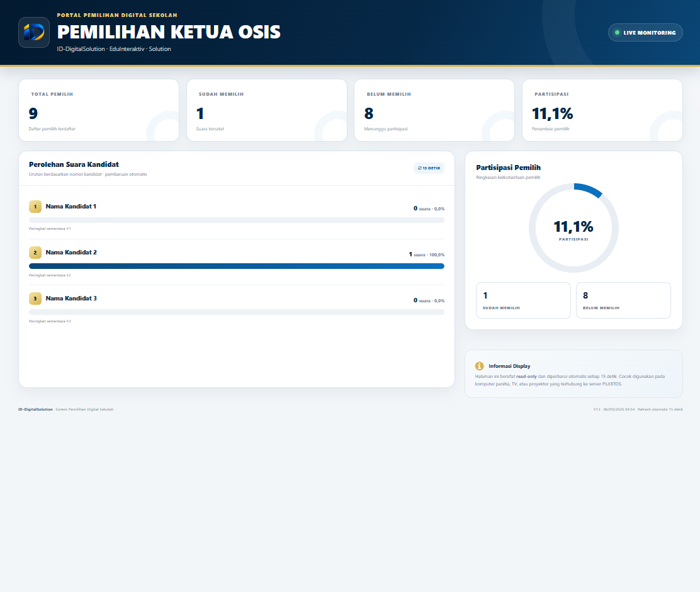Click the Partisipasi Pemilih heading

pos(508,168)
